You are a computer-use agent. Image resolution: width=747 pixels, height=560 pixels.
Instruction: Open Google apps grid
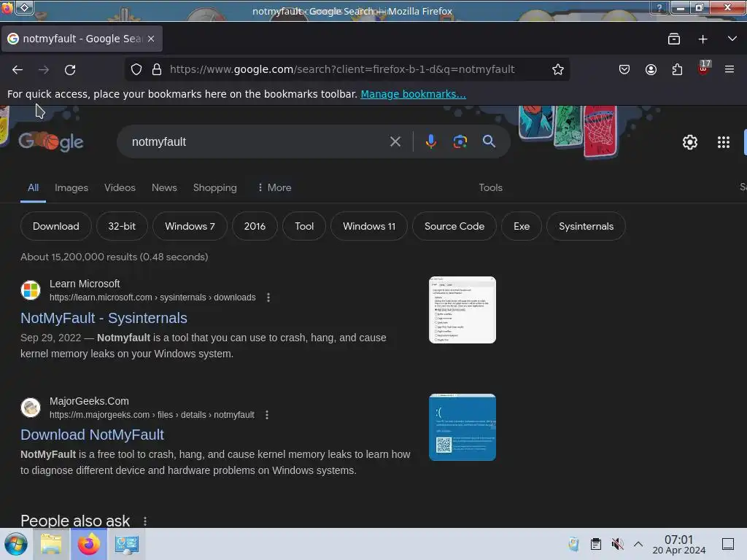click(723, 142)
